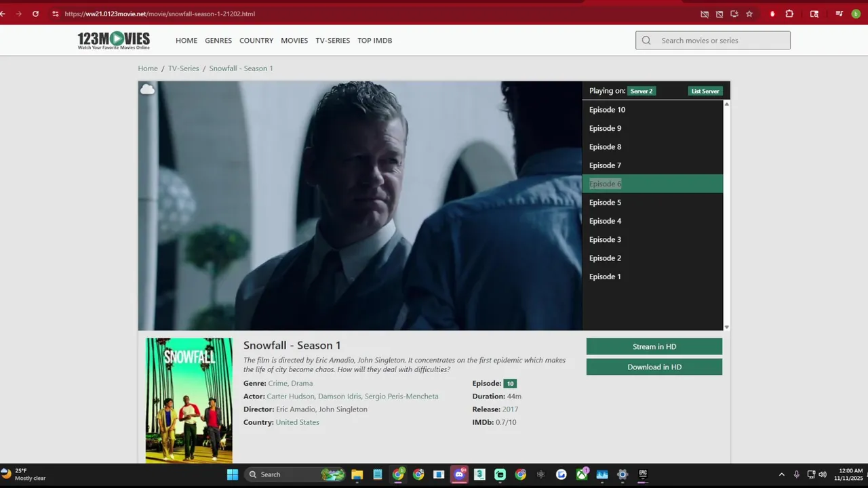Open the HOME menu item

[186, 41]
